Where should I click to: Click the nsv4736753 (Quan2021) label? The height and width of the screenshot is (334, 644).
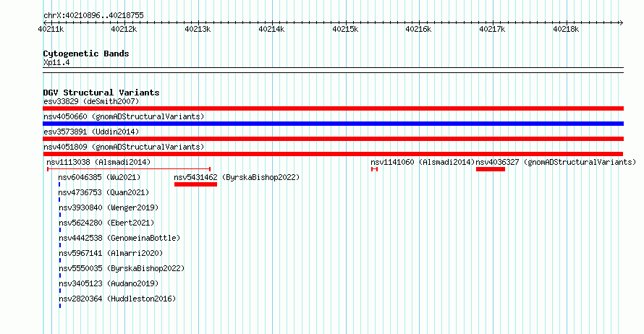(103, 192)
